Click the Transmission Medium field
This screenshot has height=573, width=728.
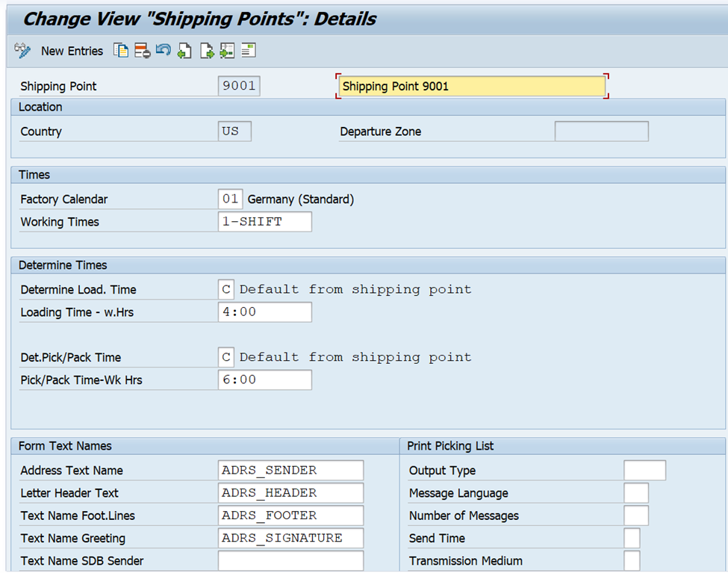(632, 560)
